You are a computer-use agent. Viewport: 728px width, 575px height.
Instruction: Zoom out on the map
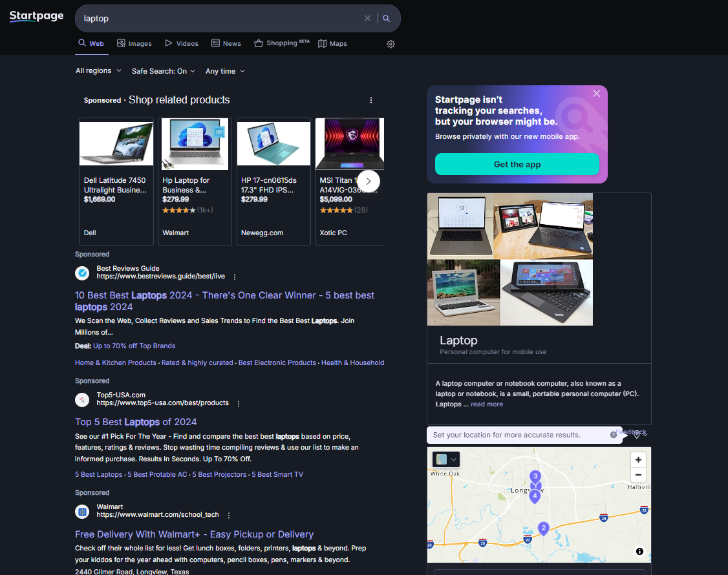point(638,475)
